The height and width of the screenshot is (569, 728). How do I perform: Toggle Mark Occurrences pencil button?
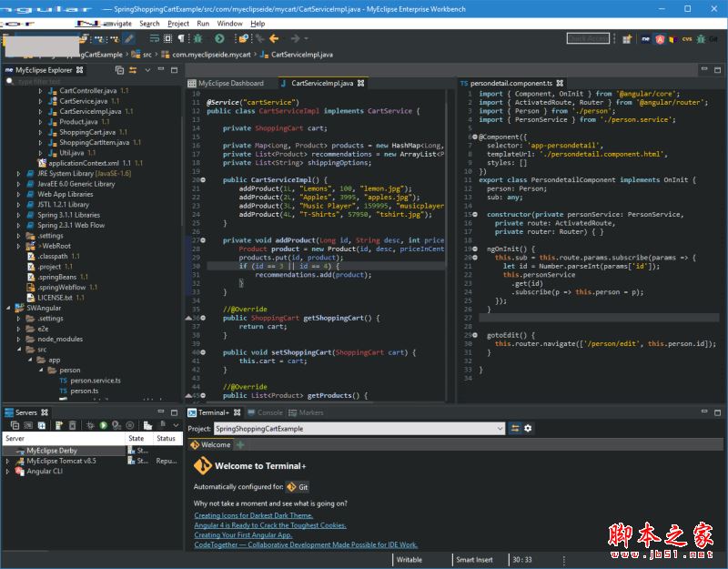[129, 38]
